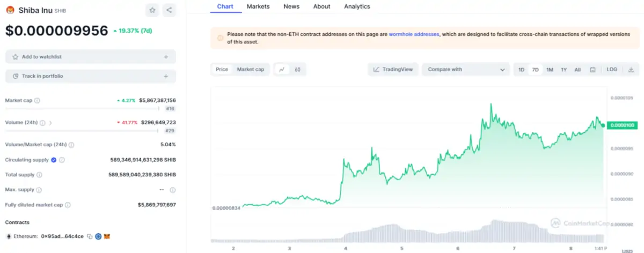Switch to the candlestick chart view
The height and width of the screenshot is (253, 644).
click(297, 69)
